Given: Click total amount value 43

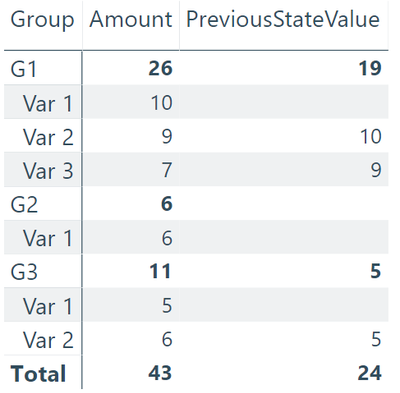Looking at the screenshot, I should 160,373.
